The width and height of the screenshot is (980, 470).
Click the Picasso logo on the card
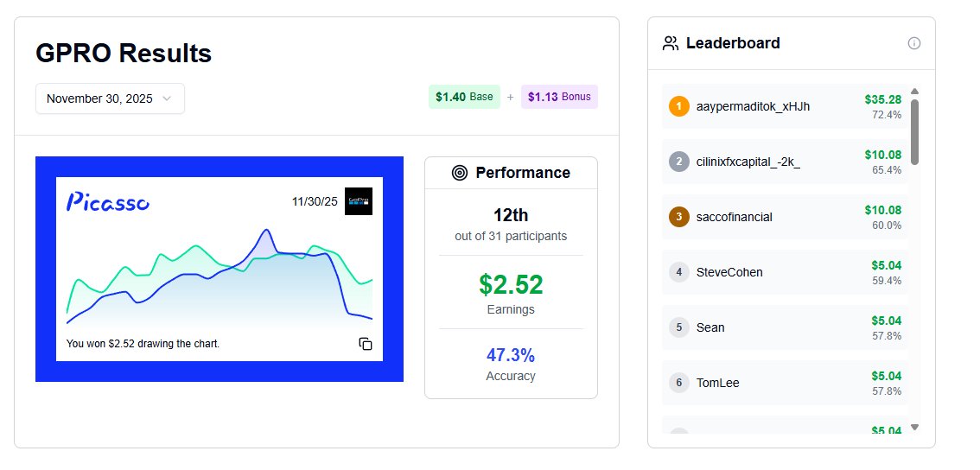[x=108, y=201]
